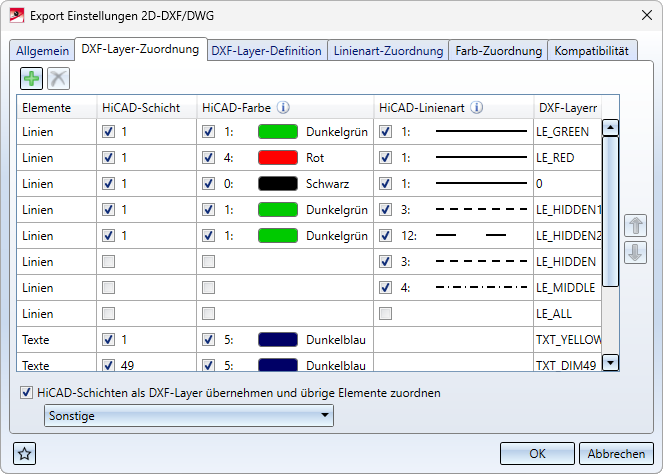Open the Linienart-Zuordnung tab
This screenshot has width=663, height=474.
click(x=388, y=51)
